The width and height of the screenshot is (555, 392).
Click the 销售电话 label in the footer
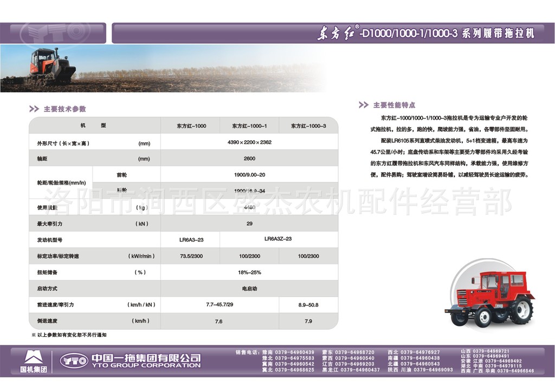247,352
